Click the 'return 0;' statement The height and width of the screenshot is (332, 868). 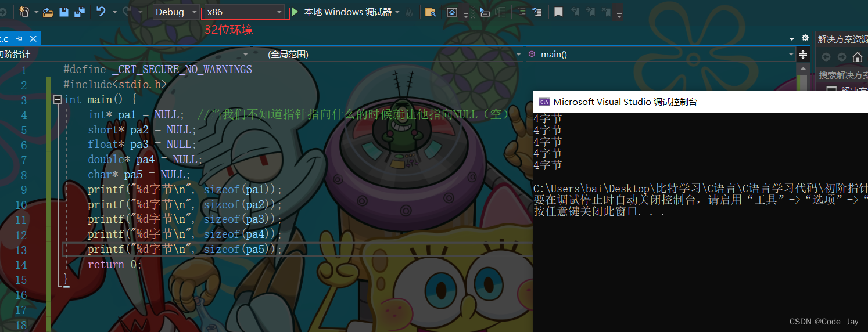coord(114,265)
